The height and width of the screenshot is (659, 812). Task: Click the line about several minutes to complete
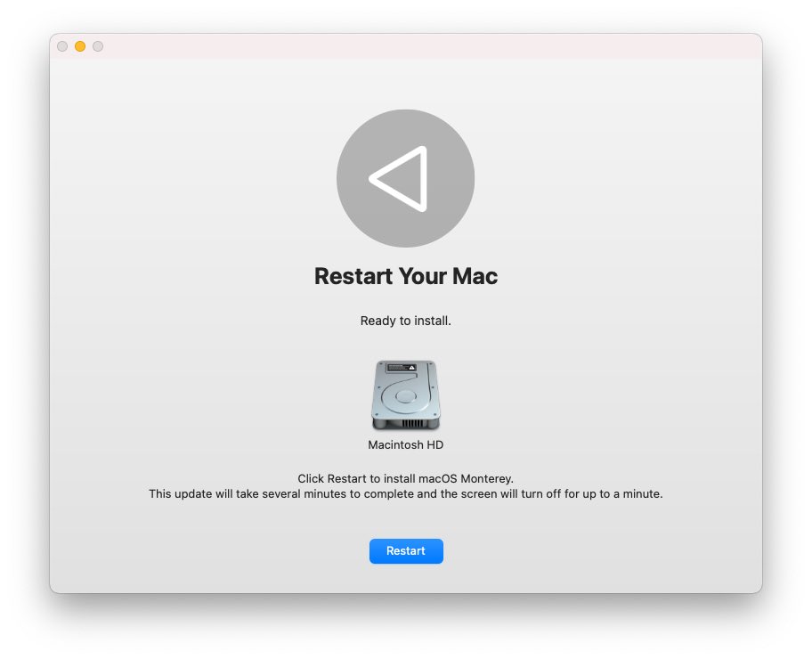tap(406, 493)
